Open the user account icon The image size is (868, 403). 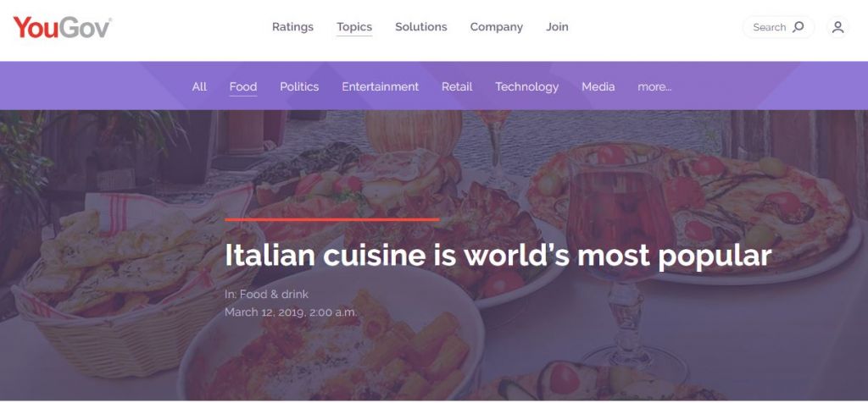click(x=837, y=27)
